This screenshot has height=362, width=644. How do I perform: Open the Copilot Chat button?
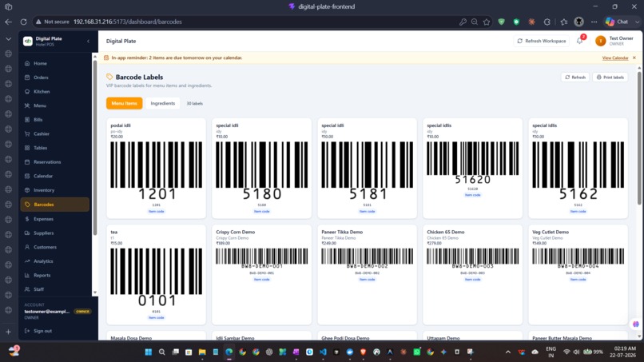click(618, 22)
